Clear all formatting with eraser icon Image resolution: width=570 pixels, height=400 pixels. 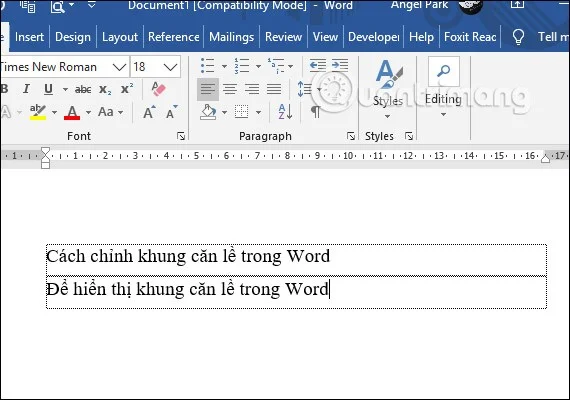(158, 89)
